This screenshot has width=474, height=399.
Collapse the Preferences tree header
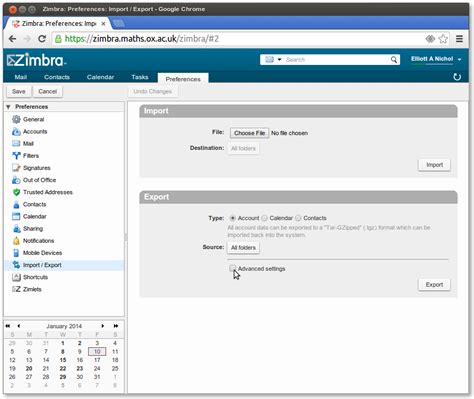8,107
